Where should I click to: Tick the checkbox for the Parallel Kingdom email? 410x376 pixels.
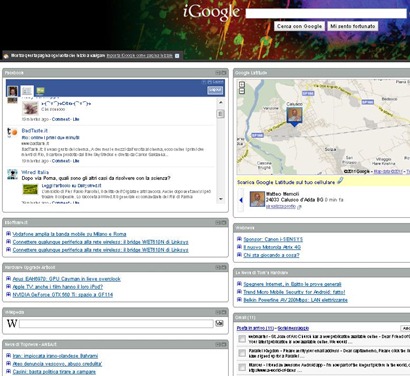click(242, 353)
